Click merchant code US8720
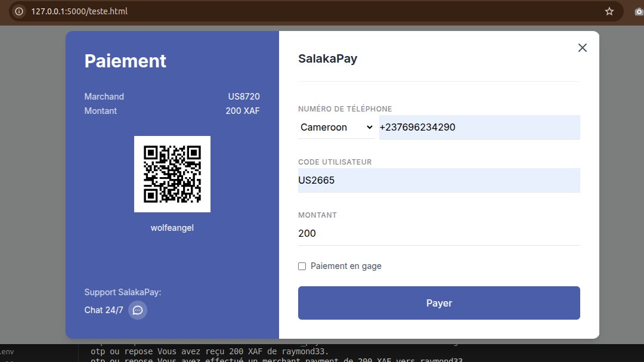The image size is (644, 362). (x=244, y=97)
